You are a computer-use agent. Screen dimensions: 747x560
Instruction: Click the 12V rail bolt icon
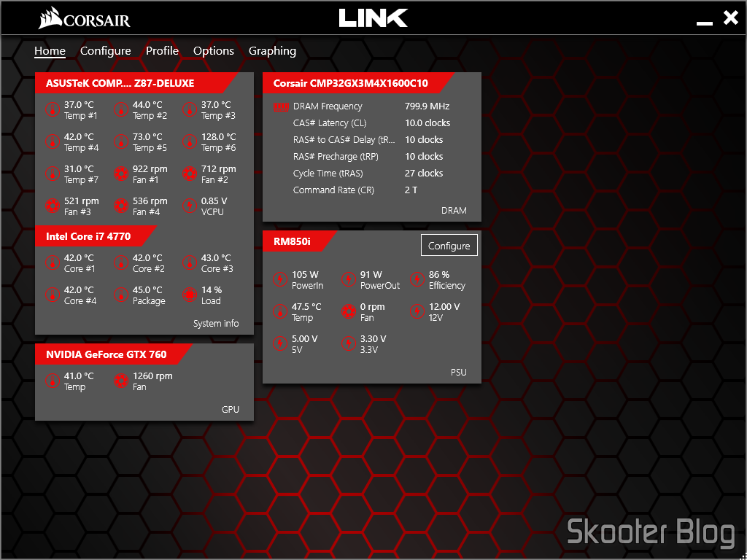417,312
